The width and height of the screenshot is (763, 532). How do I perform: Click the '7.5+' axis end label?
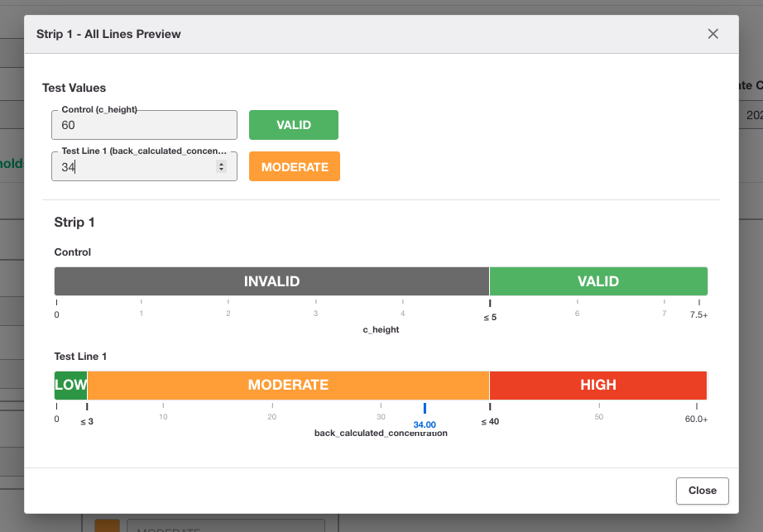click(698, 314)
